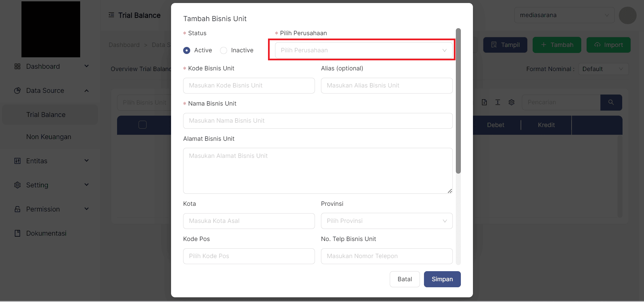Screen dimensions: 644x302
Task: Select the Inactive status radio button
Action: 224,50
